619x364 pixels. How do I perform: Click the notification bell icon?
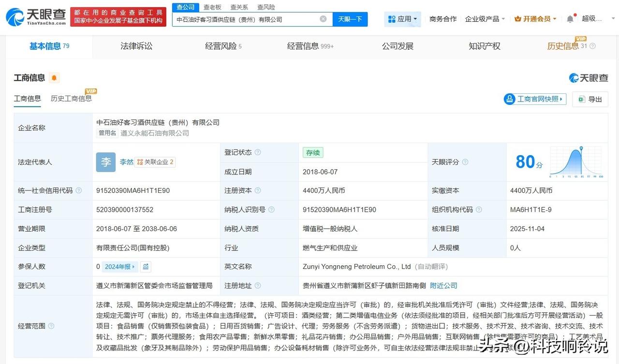click(570, 19)
